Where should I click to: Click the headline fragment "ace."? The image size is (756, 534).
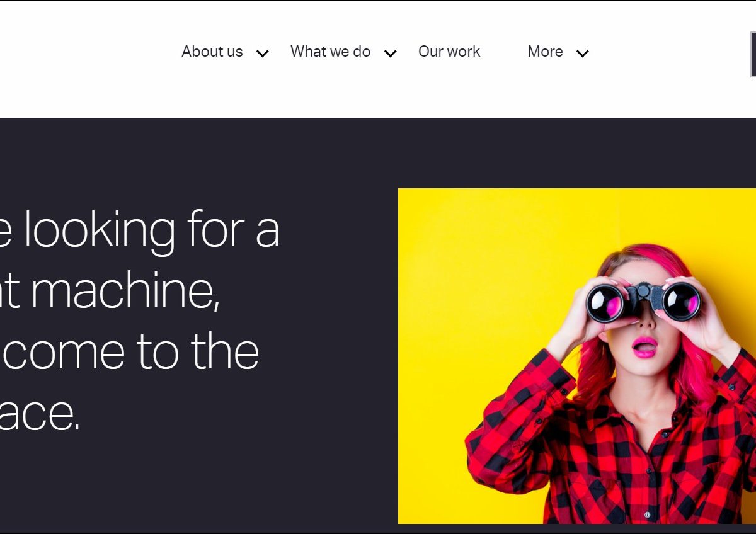(39, 412)
